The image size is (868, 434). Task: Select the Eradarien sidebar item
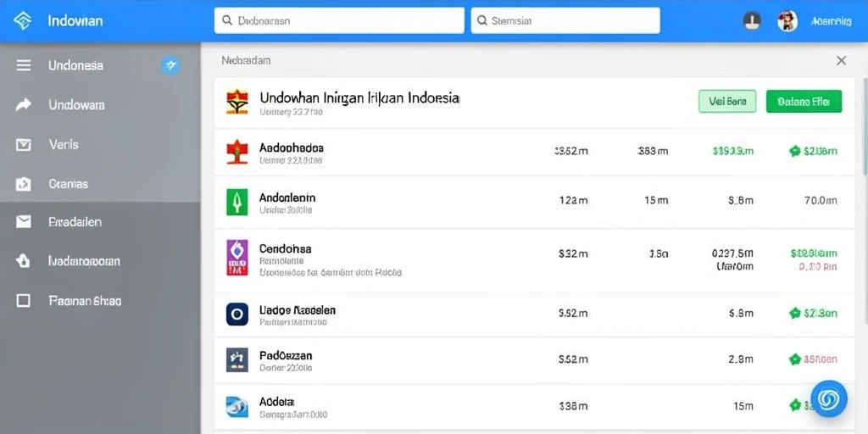pos(100,222)
